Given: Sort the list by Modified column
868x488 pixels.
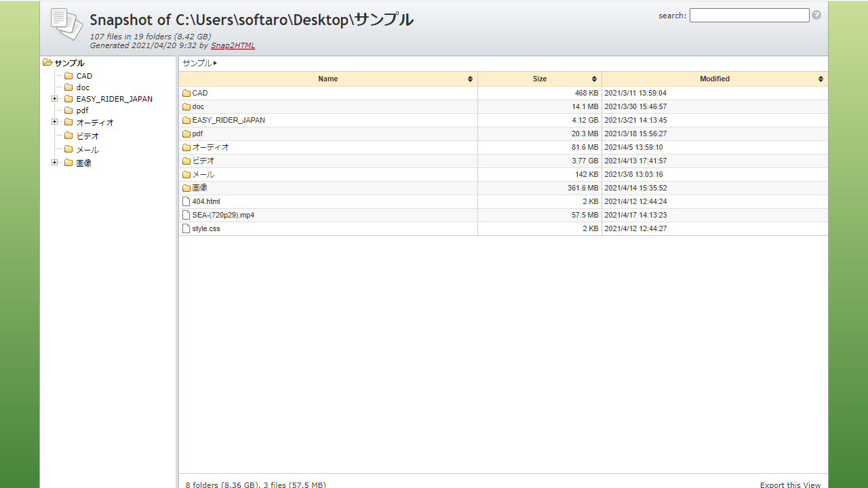Looking at the screenshot, I should coord(715,79).
